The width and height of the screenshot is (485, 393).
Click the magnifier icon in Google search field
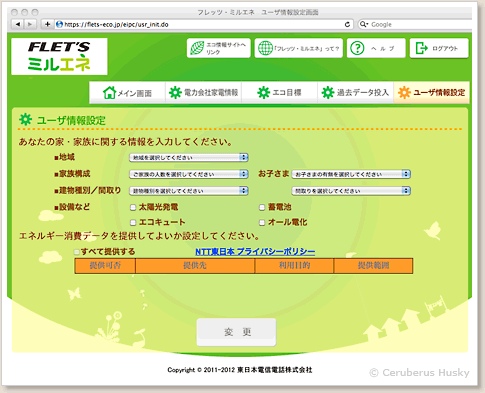364,24
